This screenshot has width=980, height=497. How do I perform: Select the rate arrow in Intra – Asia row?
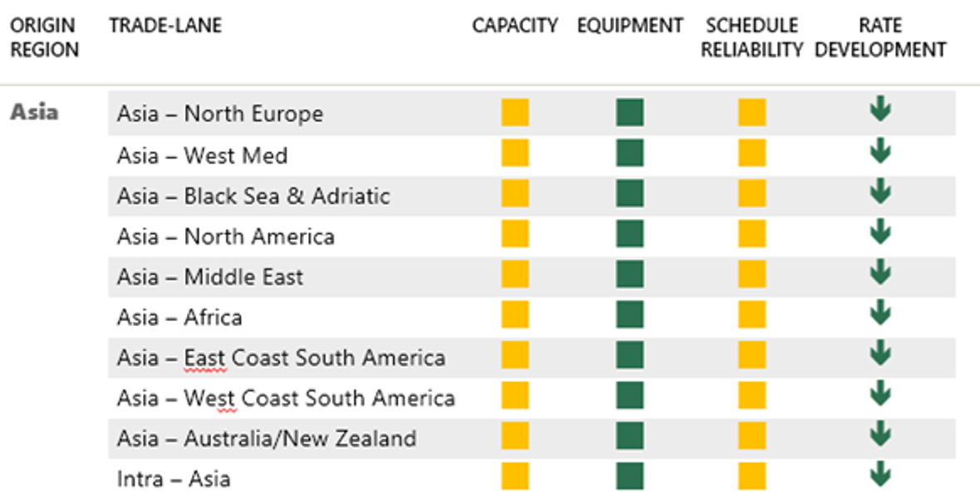click(880, 473)
